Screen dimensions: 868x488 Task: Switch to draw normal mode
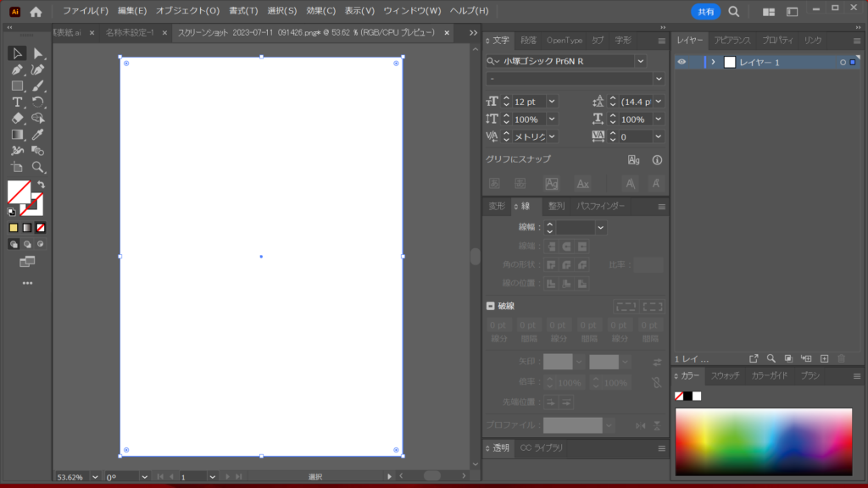[x=14, y=244]
